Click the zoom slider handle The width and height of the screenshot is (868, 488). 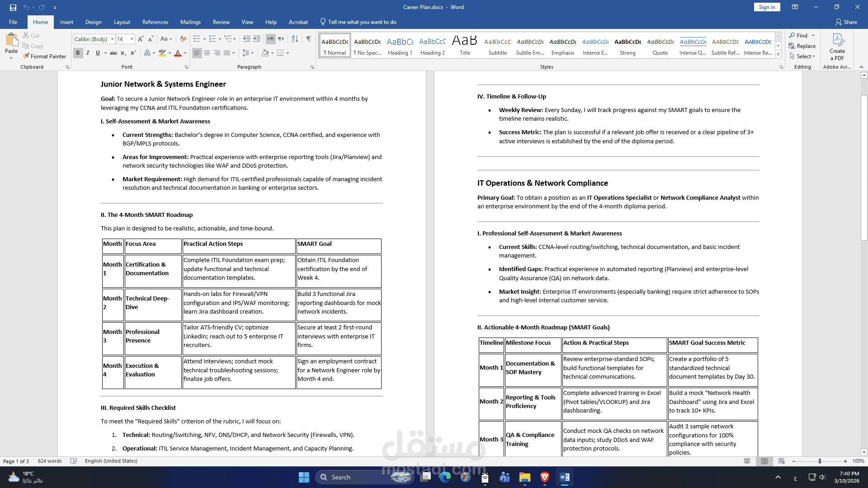click(x=820, y=461)
